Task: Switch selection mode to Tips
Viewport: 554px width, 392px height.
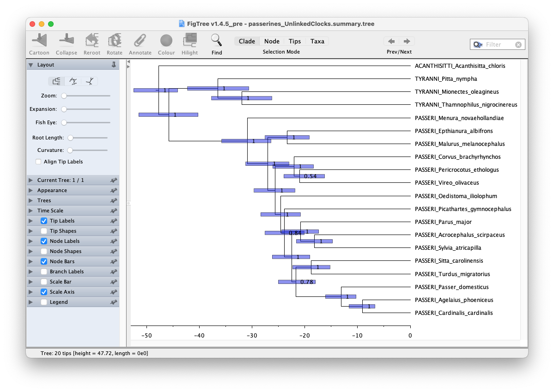Action: tap(295, 41)
